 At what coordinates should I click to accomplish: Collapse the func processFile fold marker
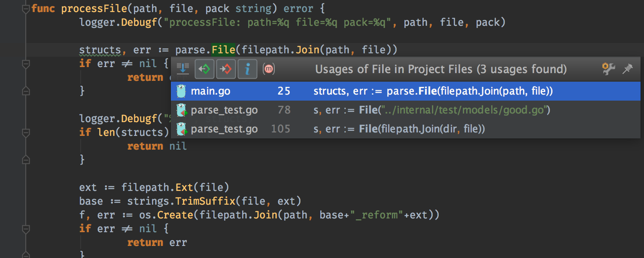pos(26,9)
